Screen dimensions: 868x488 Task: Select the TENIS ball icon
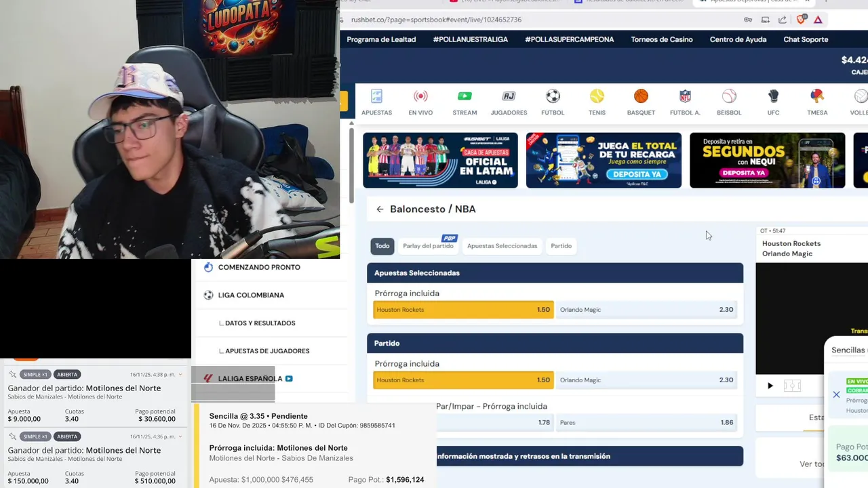(x=597, y=96)
